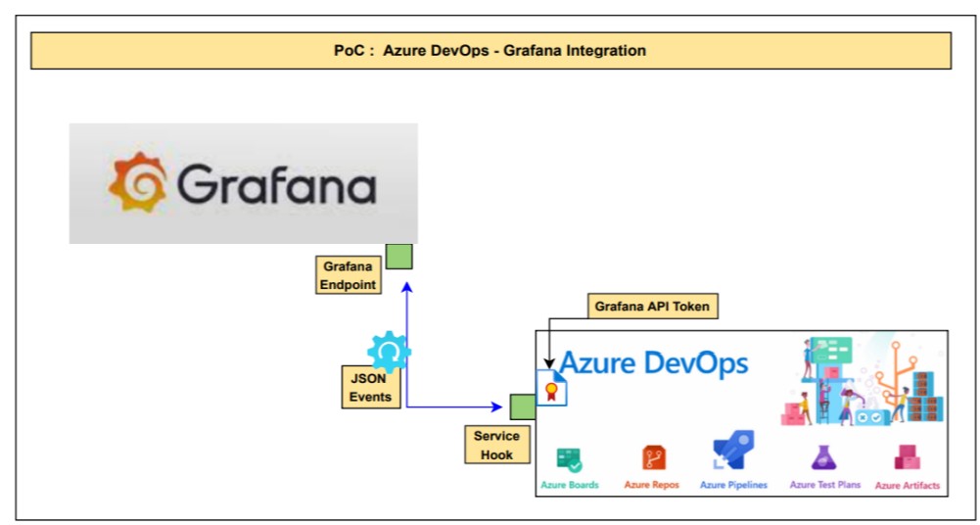The width and height of the screenshot is (980, 525).
Task: Click the Grafana Endpoint label
Action: click(x=349, y=275)
